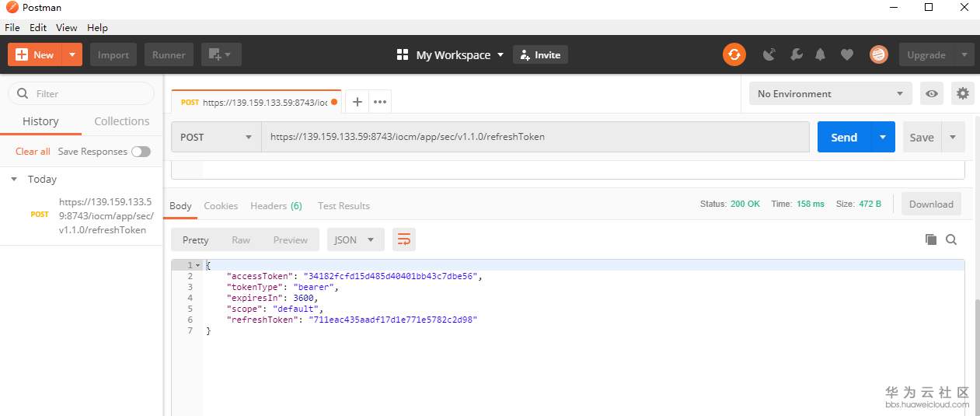Open the notifications bell
980x416 pixels.
[x=821, y=54]
